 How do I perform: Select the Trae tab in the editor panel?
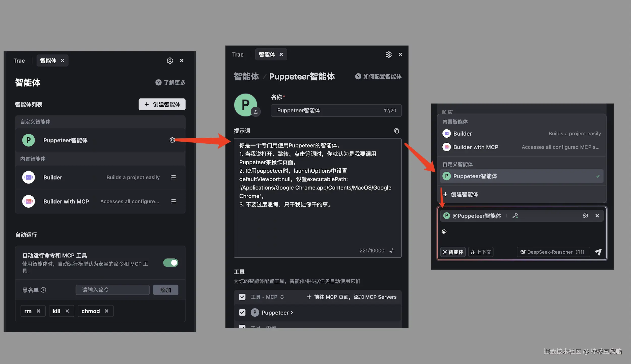(238, 55)
